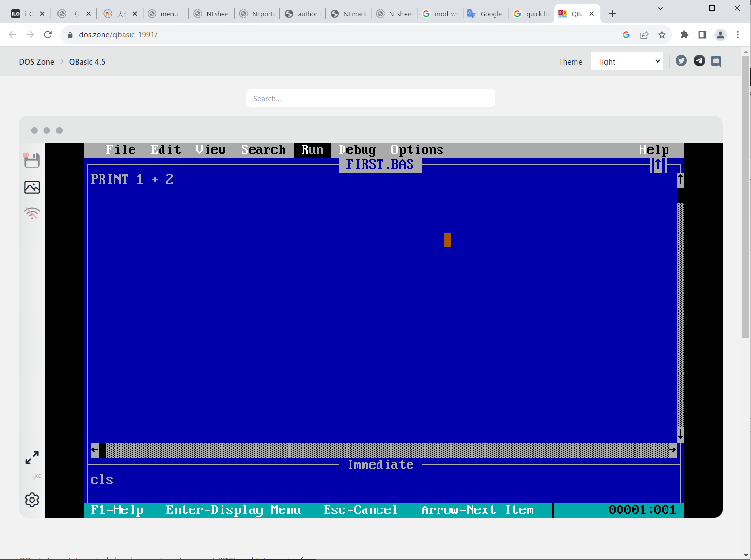The image size is (751, 560).
Task: Open the Discord link icon
Action: pyautogui.click(x=716, y=61)
